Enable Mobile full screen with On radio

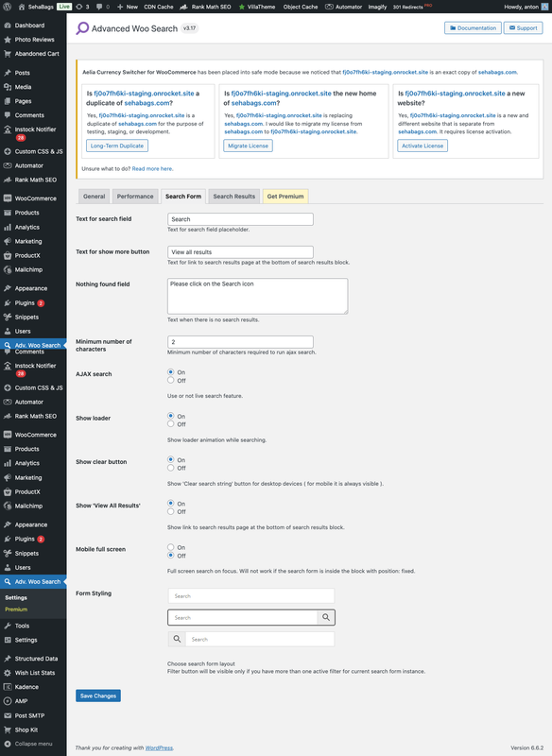point(171,547)
